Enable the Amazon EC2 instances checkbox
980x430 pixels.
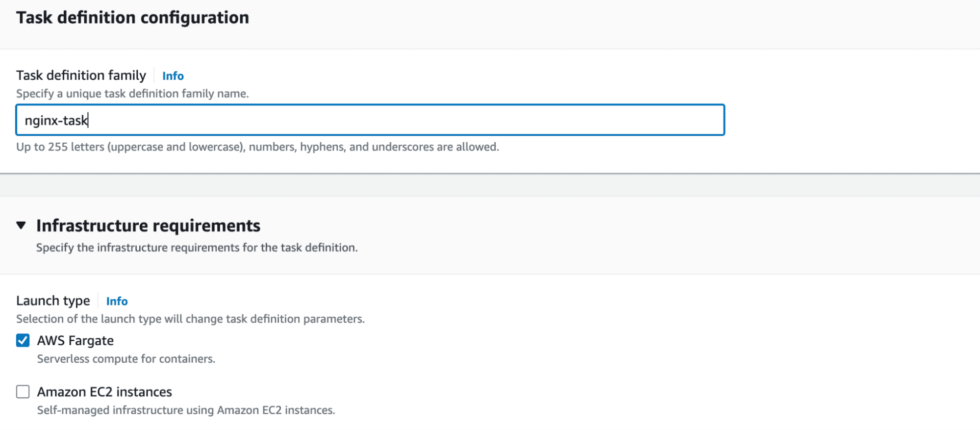click(23, 392)
